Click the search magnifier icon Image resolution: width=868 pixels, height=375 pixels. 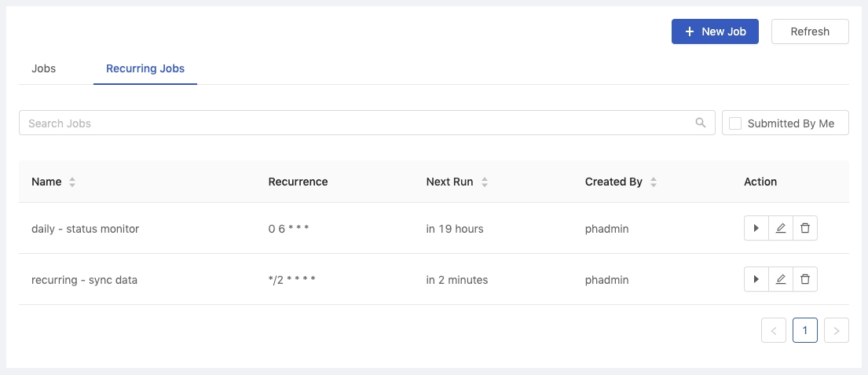(700, 123)
